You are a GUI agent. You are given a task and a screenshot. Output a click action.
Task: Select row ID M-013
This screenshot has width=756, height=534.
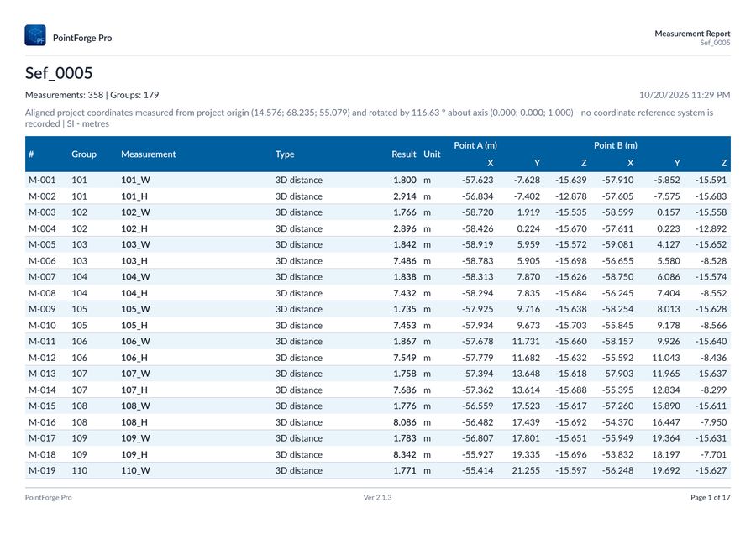point(42,374)
